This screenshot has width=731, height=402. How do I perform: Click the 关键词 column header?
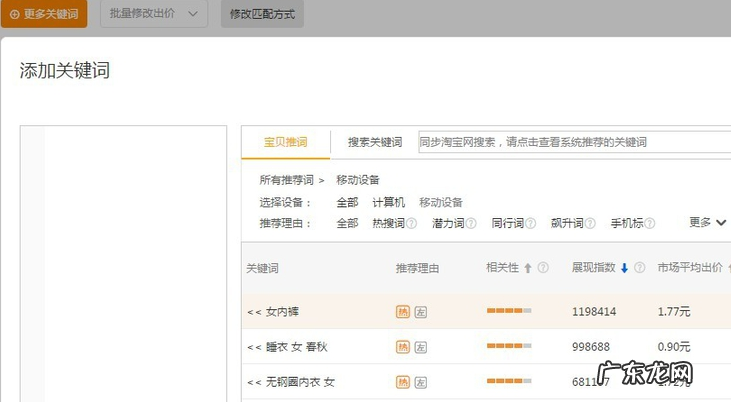point(262,268)
